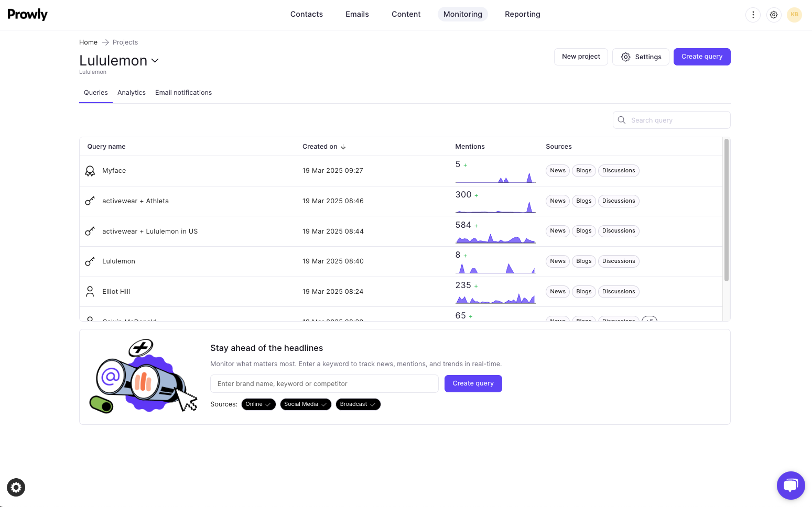Focus the Search query field
Image resolution: width=812 pixels, height=507 pixels.
pos(672,120)
